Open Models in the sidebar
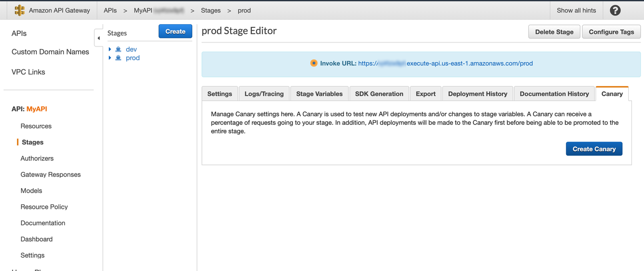 pos(31,191)
